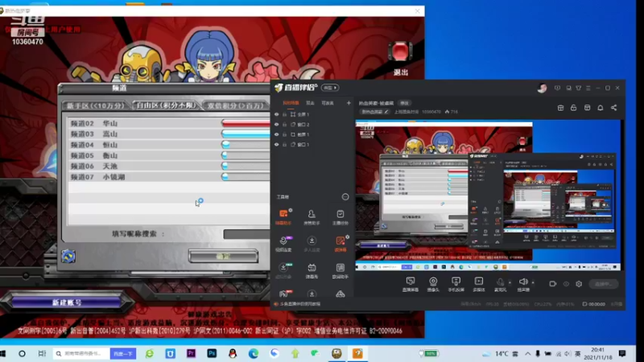Toggle the preview eye icon beside the record button
Screen dimensions: 644x362
click(x=566, y=284)
